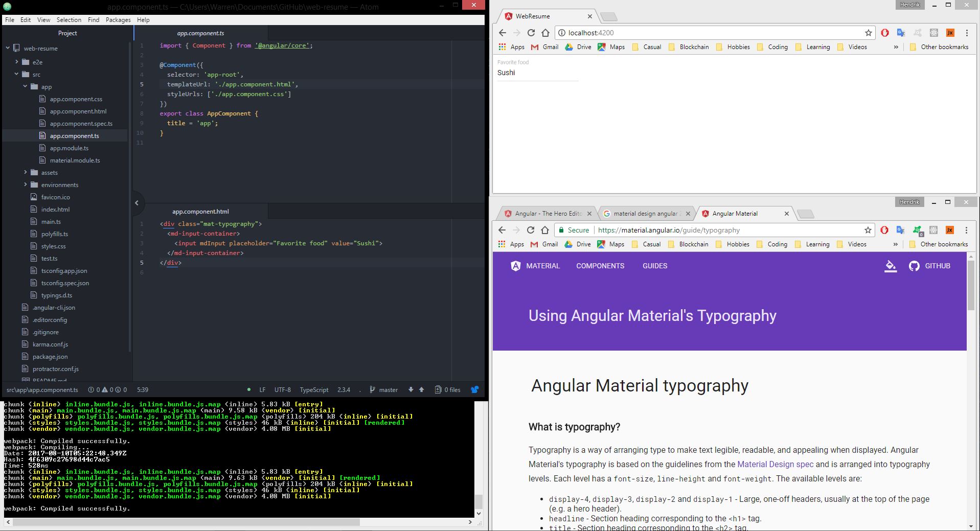Switch to the app.component.html editor tab
Screen dimensions: 980x531
200,211
